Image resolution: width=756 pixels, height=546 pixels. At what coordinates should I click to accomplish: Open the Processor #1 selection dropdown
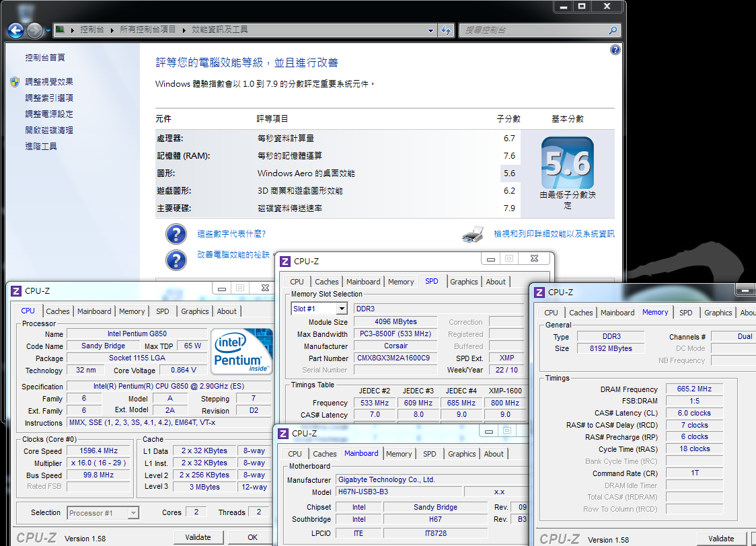(133, 513)
